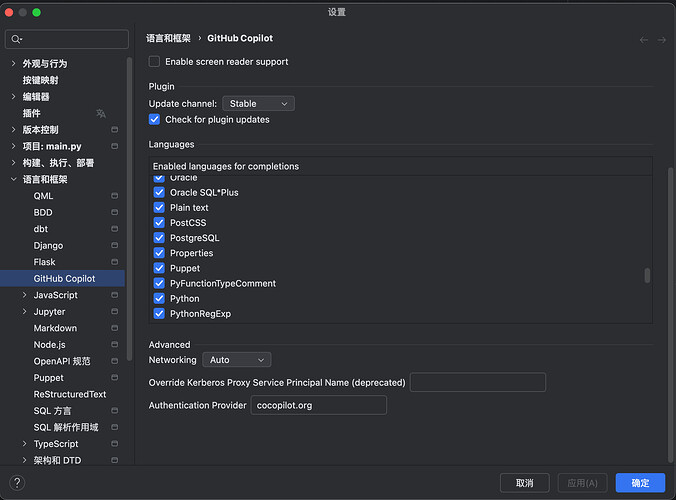The image size is (676, 500).
Task: Focus the Authentication Provider field
Action: (x=319, y=405)
